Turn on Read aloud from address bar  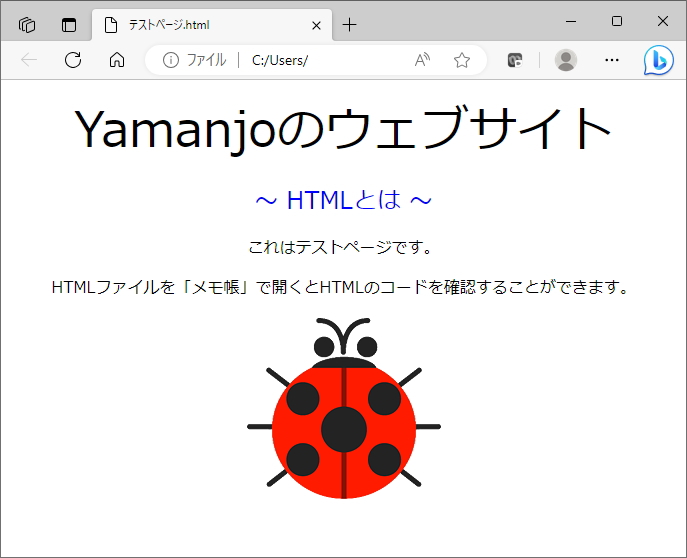click(x=422, y=60)
